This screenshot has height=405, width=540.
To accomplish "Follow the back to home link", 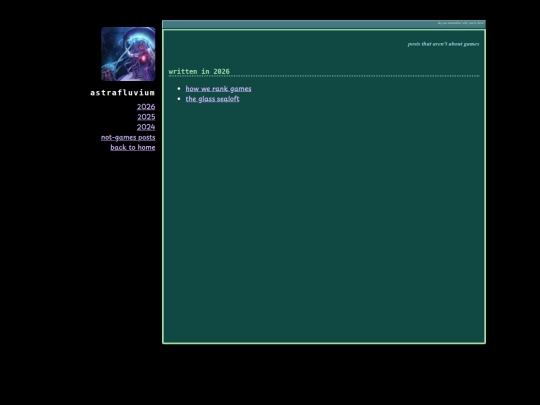I will point(133,147).
